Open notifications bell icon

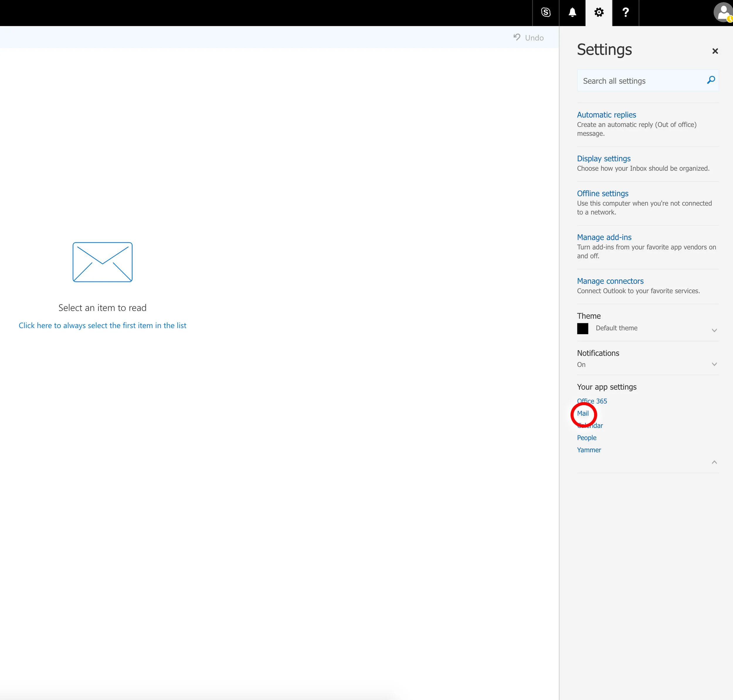pyautogui.click(x=572, y=13)
